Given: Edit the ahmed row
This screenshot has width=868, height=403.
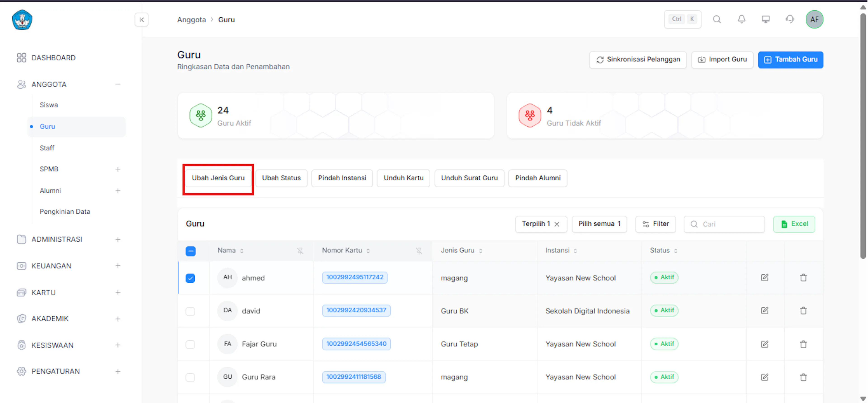Looking at the screenshot, I should [x=764, y=277].
